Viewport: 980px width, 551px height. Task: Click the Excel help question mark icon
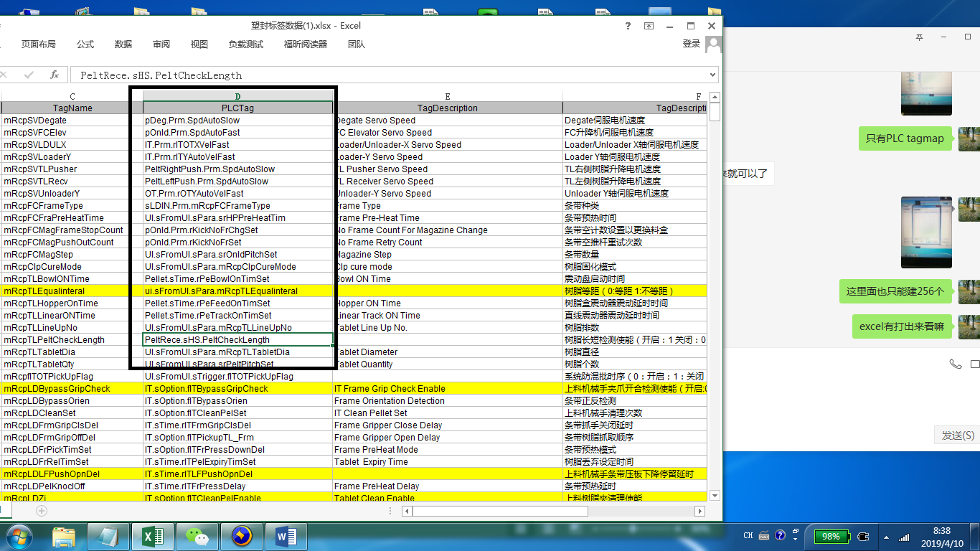click(x=628, y=26)
